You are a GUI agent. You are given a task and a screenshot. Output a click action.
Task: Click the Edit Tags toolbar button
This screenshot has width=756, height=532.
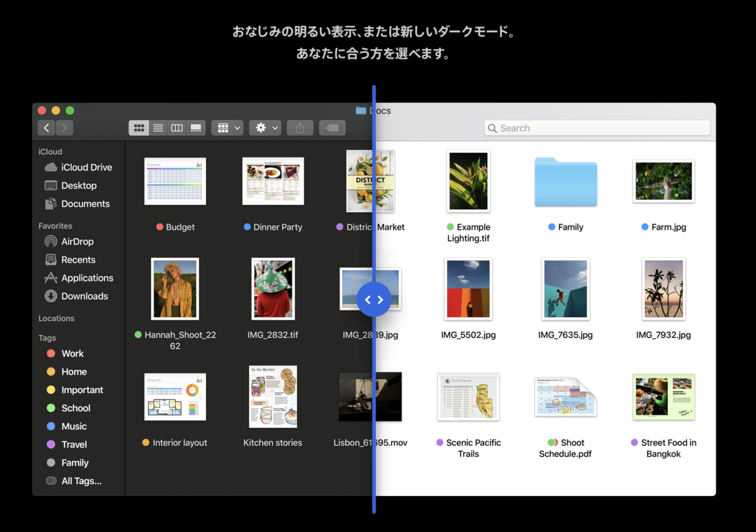pos(332,128)
